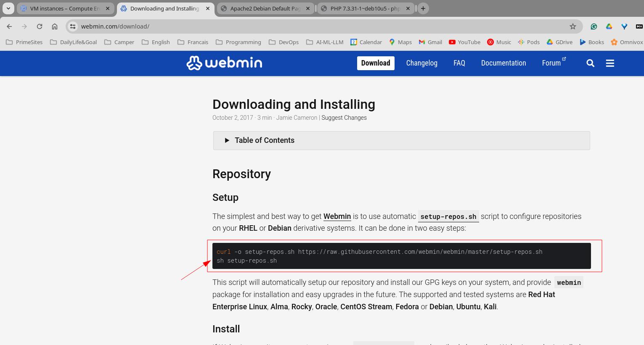This screenshot has height=345, width=644.
Task: Open Omnivox bookmark
Action: coord(627,42)
